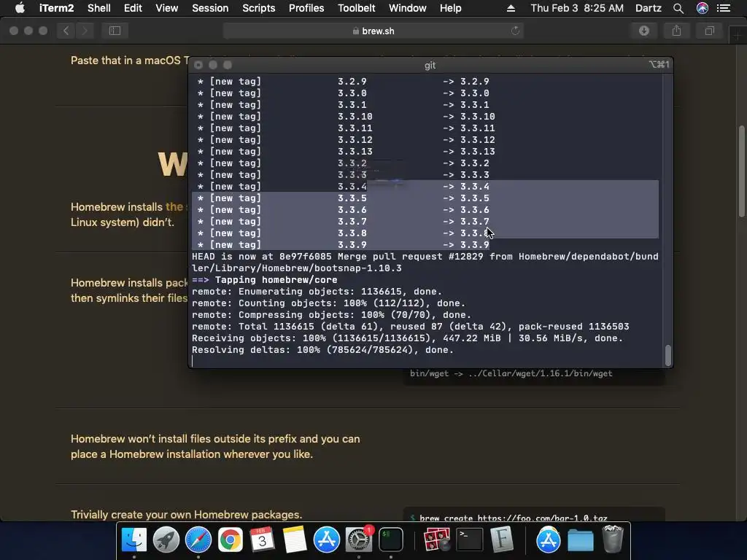The height and width of the screenshot is (560, 747).
Task: Open Photo Booth from the Dock
Action: click(x=437, y=540)
